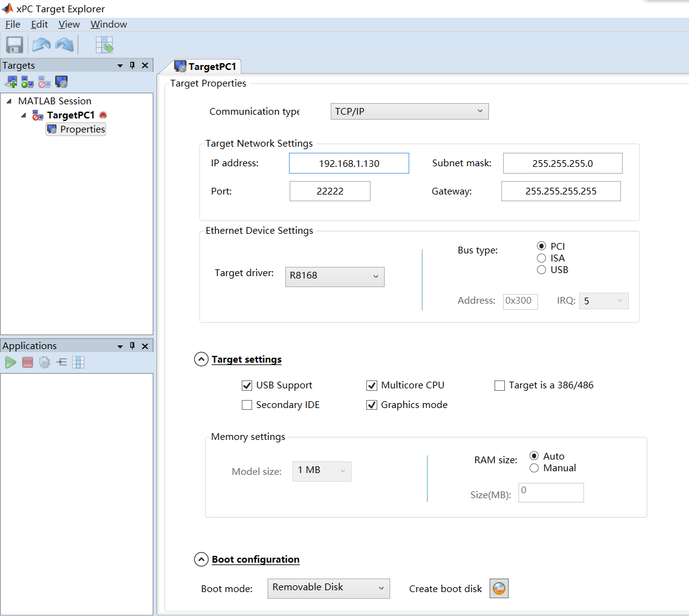Open the Target driver R8168 dropdown
The height and width of the screenshot is (616, 689).
point(335,277)
